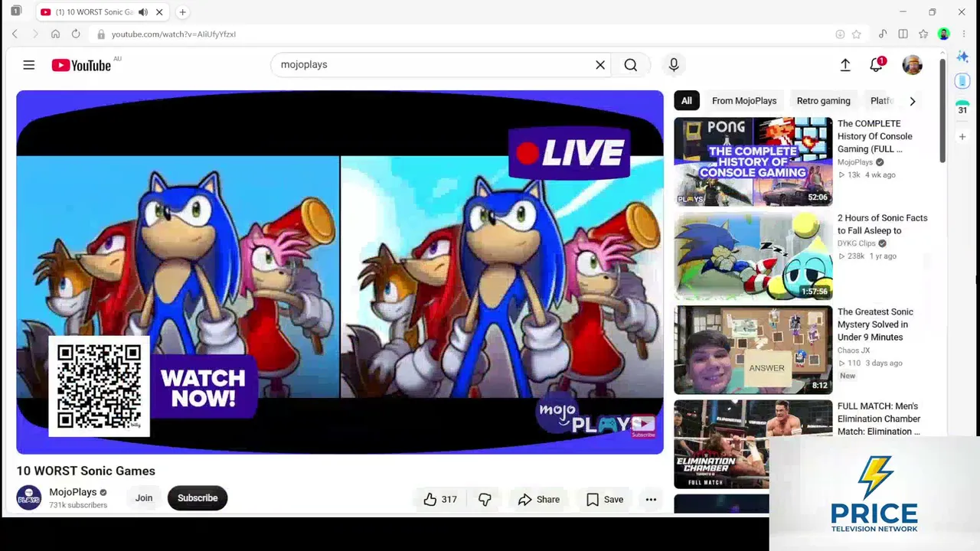Open the sparkle AI assistant sidebar icon
980x551 pixels.
(962, 58)
